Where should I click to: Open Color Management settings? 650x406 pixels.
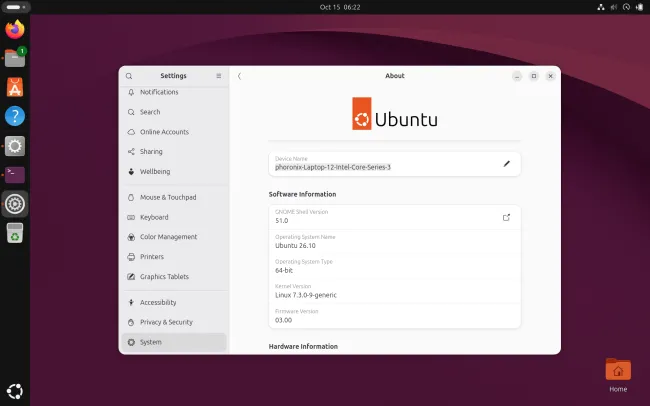point(174,237)
